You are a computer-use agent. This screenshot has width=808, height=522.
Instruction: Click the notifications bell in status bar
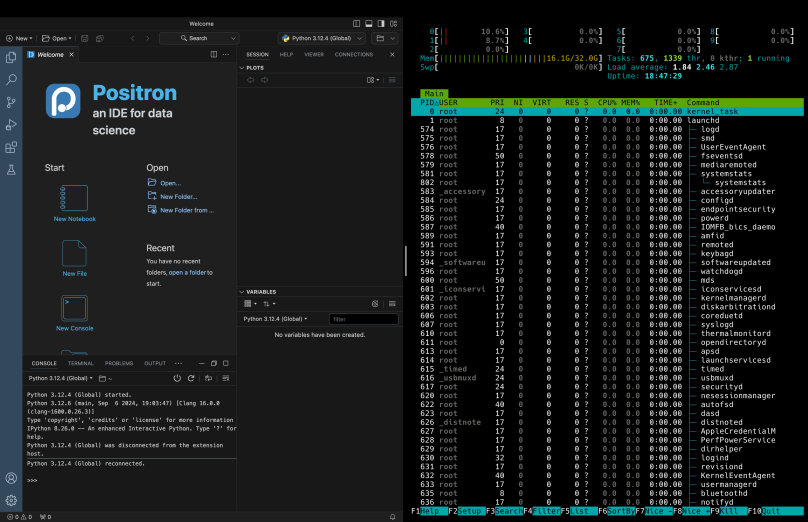point(392,516)
